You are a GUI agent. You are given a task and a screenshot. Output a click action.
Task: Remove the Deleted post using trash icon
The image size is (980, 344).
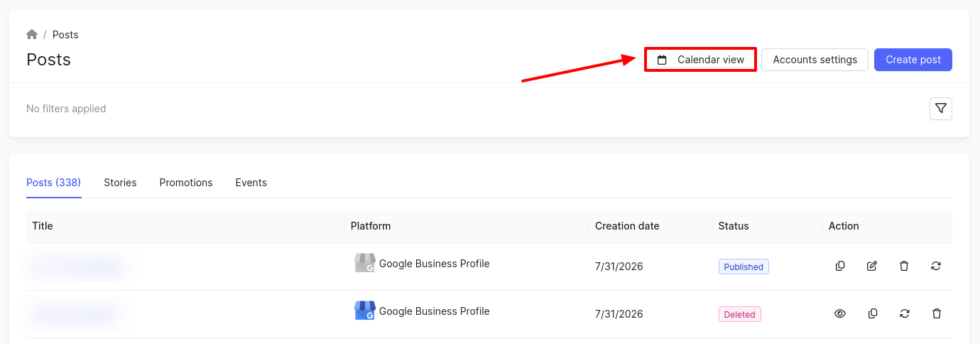tap(937, 313)
